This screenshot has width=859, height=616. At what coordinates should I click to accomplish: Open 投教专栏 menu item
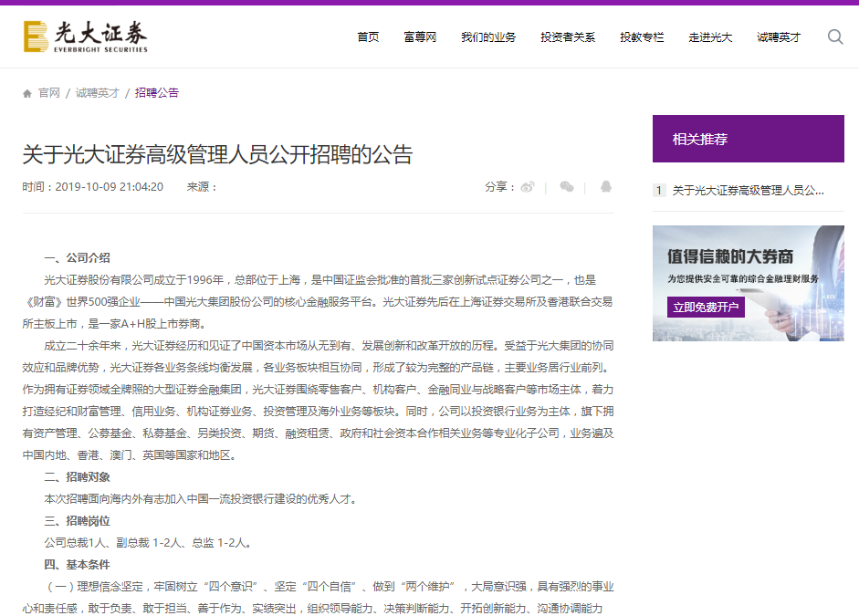pos(642,37)
